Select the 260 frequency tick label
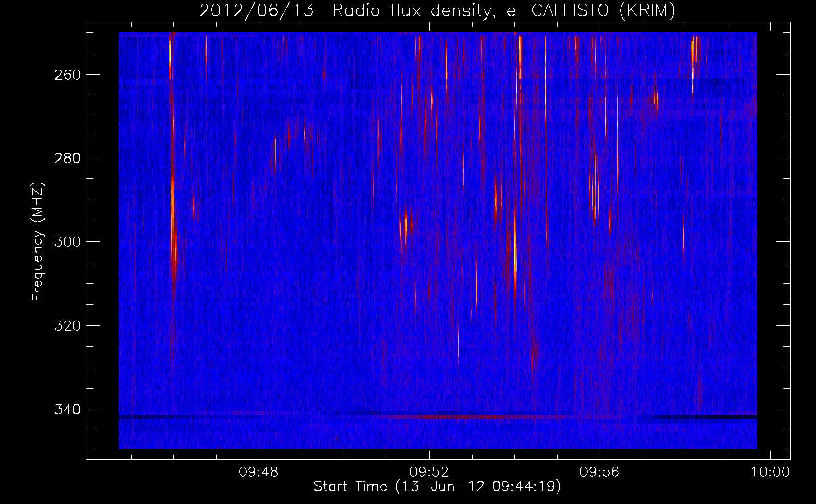This screenshot has width=816, height=504. pos(67,75)
